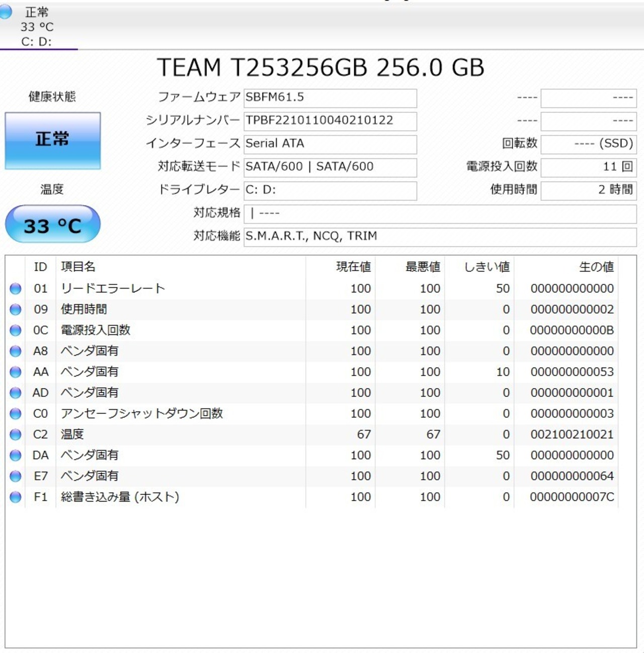Screen dimensions: 644x653
Task: Click the status icon for C2 温度 row
Action: click(x=16, y=434)
